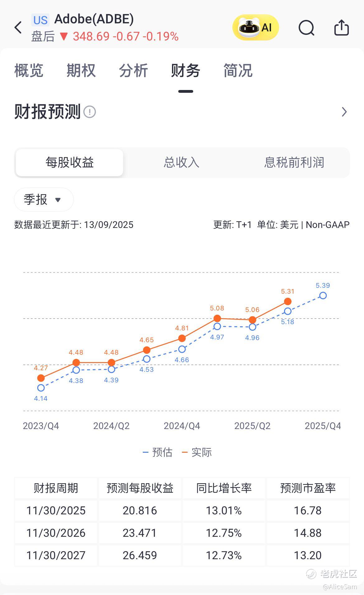The width and height of the screenshot is (364, 595).
Task: Tap the 财报预测 section heading
Action: pyautogui.click(x=47, y=112)
